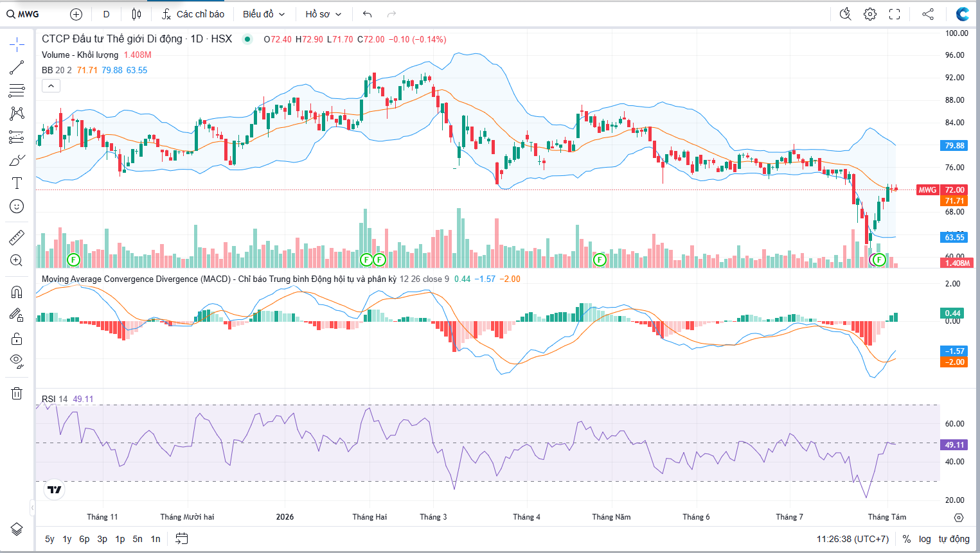The image size is (980, 553).
Task: Click the chart title CTCP Đầu tư Thế giới Di động
Action: pos(112,39)
